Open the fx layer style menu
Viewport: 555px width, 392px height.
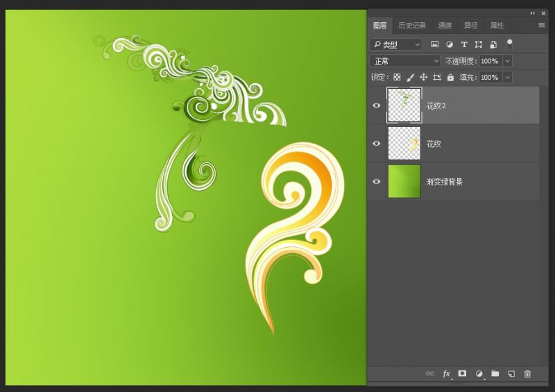(447, 373)
